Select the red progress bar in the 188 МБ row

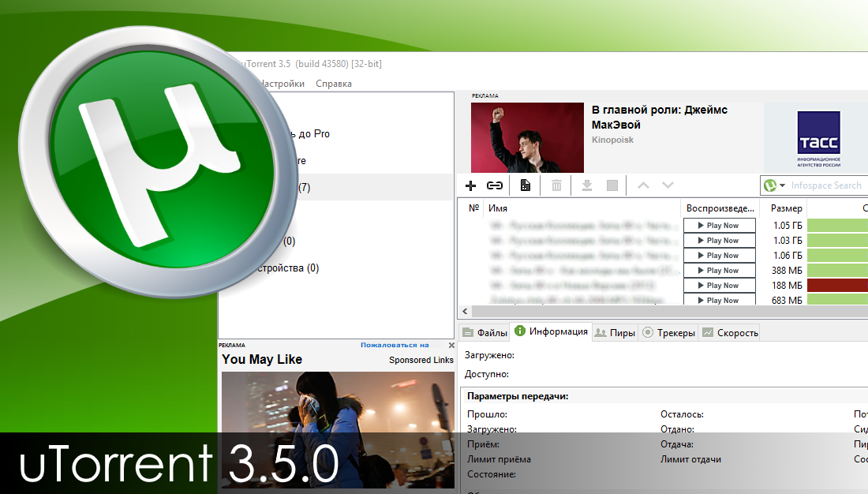(837, 285)
